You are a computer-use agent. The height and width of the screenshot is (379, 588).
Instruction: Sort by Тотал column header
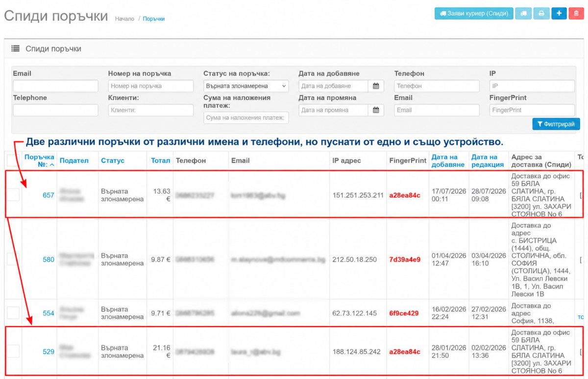161,161
